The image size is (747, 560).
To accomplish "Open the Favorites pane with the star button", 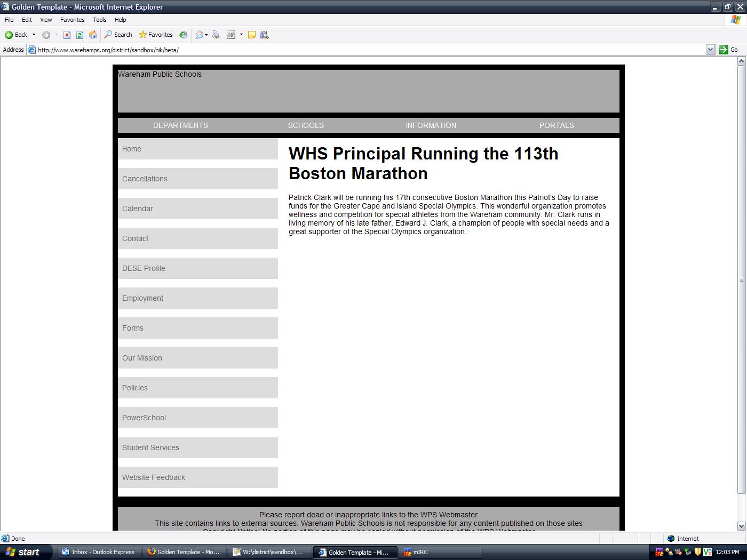I will [x=156, y=35].
